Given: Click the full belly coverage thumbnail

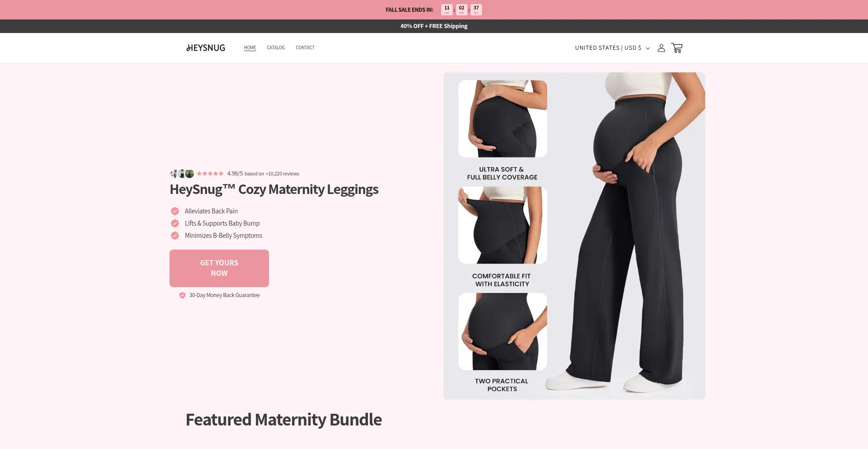Looking at the screenshot, I should pyautogui.click(x=503, y=119).
